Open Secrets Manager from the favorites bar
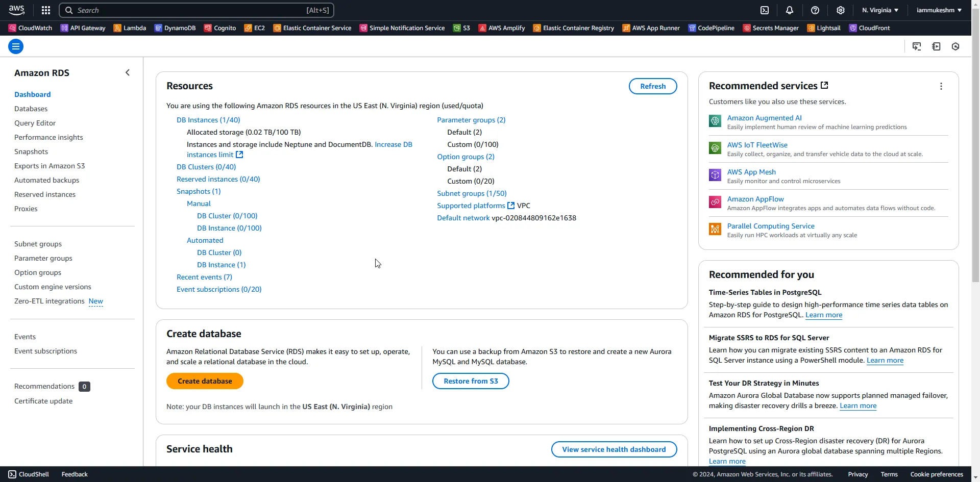The image size is (980, 482). tap(771, 28)
